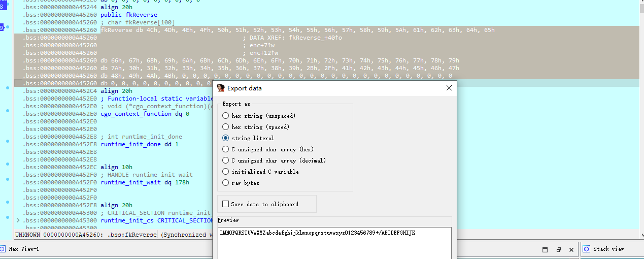Select C unsigned char array (hex)
Screen dimensions: 644x259
(x=226, y=149)
